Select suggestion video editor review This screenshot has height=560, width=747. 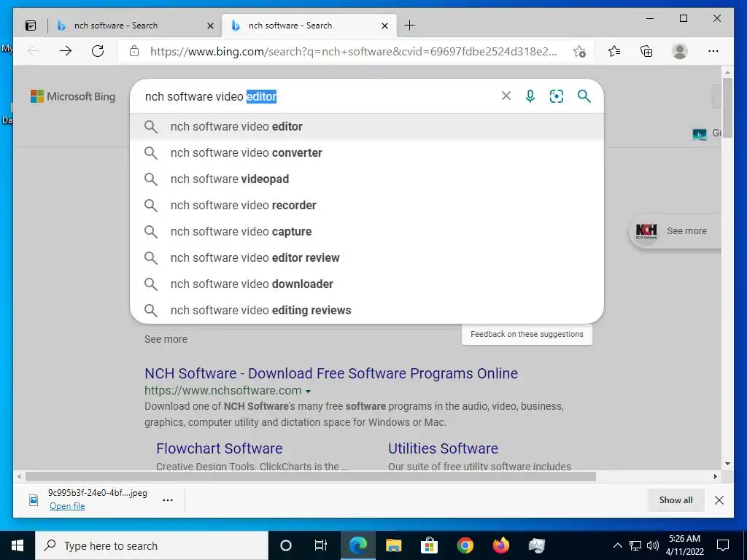(367, 257)
